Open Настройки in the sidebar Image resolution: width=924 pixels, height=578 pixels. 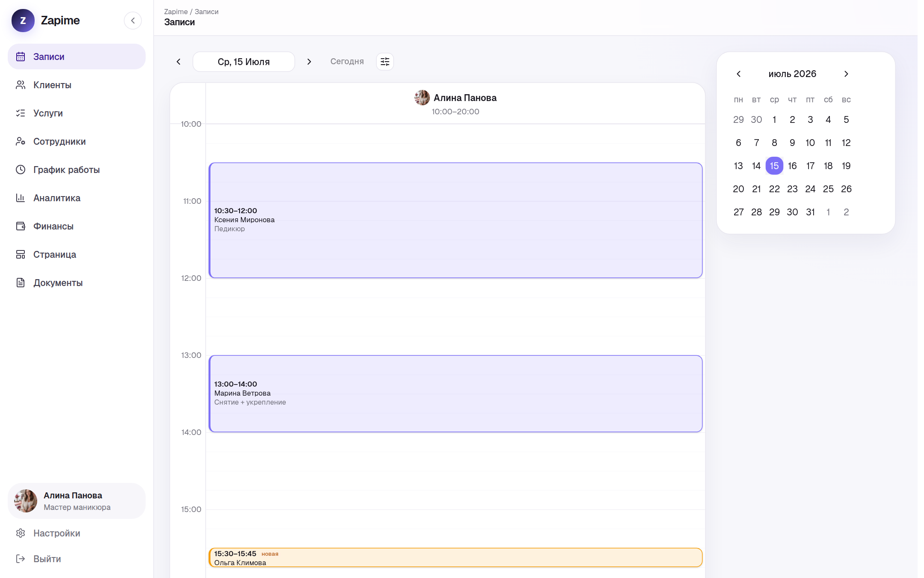click(77, 533)
